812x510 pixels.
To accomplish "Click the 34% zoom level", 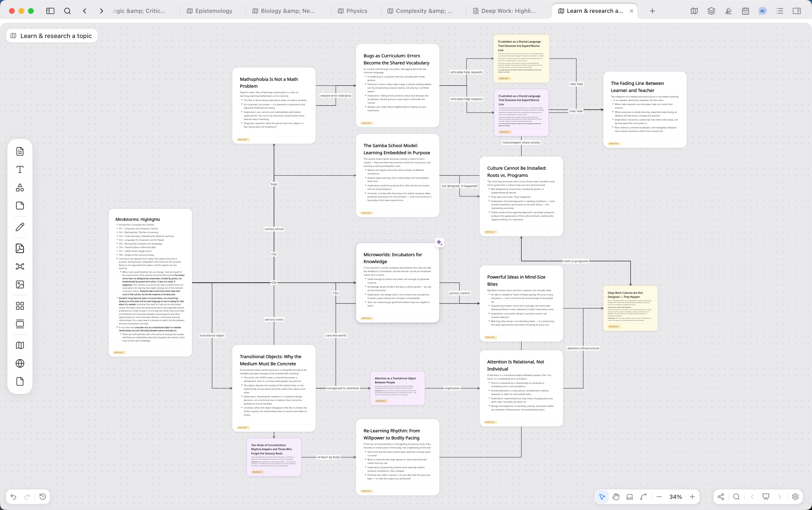I will (x=675, y=496).
